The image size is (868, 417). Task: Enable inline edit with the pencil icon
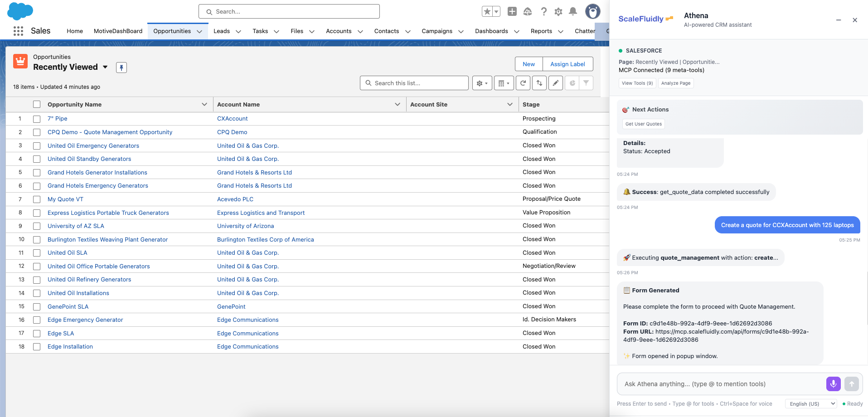coord(556,83)
